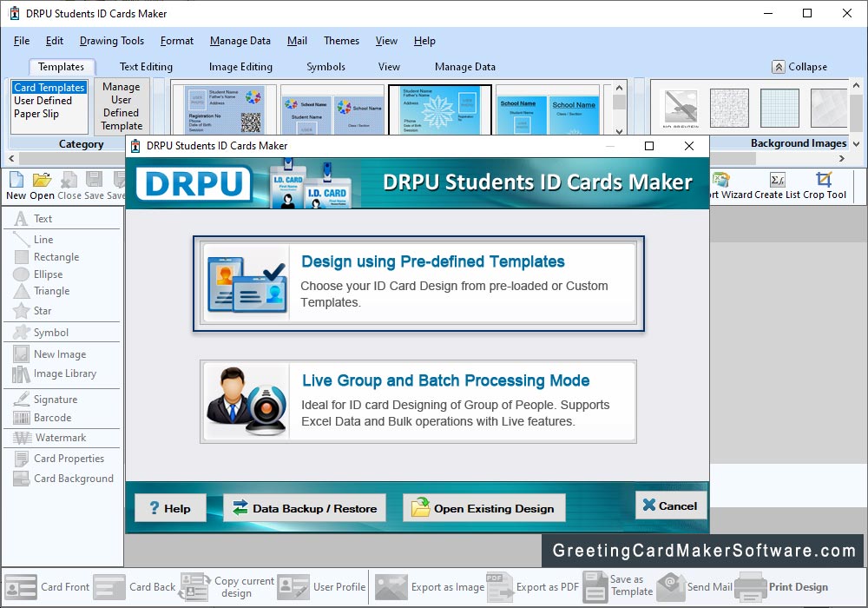This screenshot has width=868, height=608.
Task: Pick the Star shape tool
Action: point(33,311)
